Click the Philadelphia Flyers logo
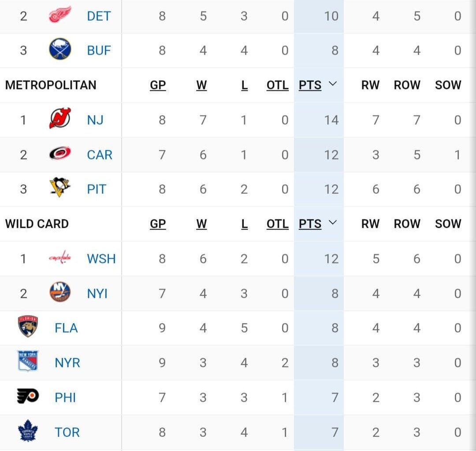Image resolution: width=476 pixels, height=451 pixels. [27, 397]
